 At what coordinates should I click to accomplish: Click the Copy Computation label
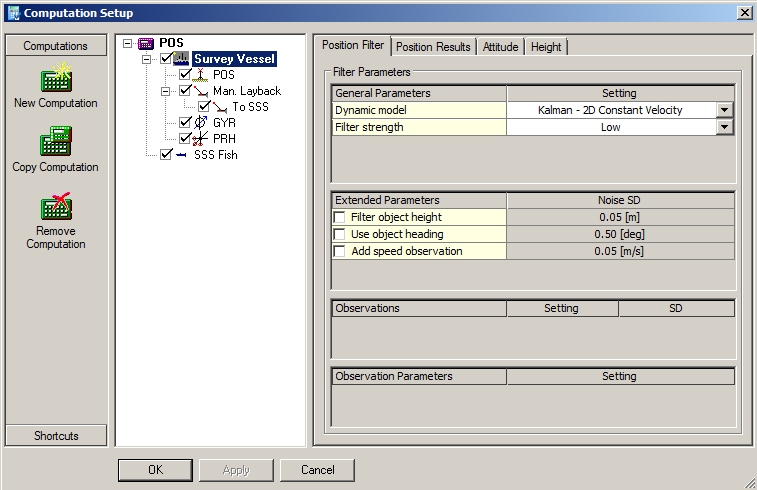[56, 167]
